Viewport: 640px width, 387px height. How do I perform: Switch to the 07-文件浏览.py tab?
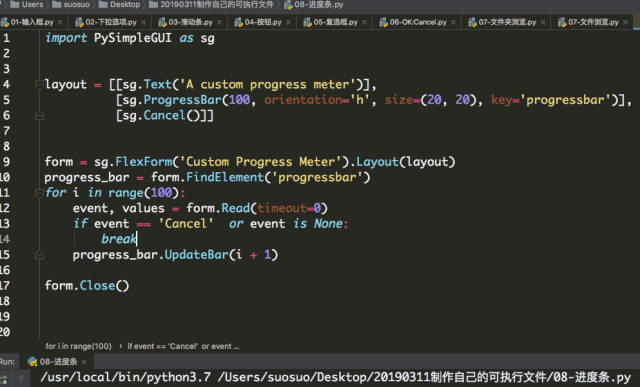[x=593, y=22]
